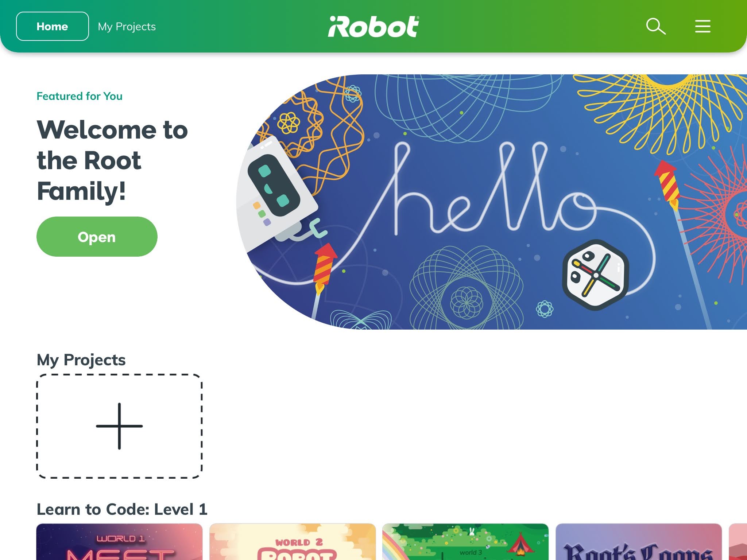Open the World 2 Robot lesson card
747x560 pixels.
pyautogui.click(x=293, y=542)
